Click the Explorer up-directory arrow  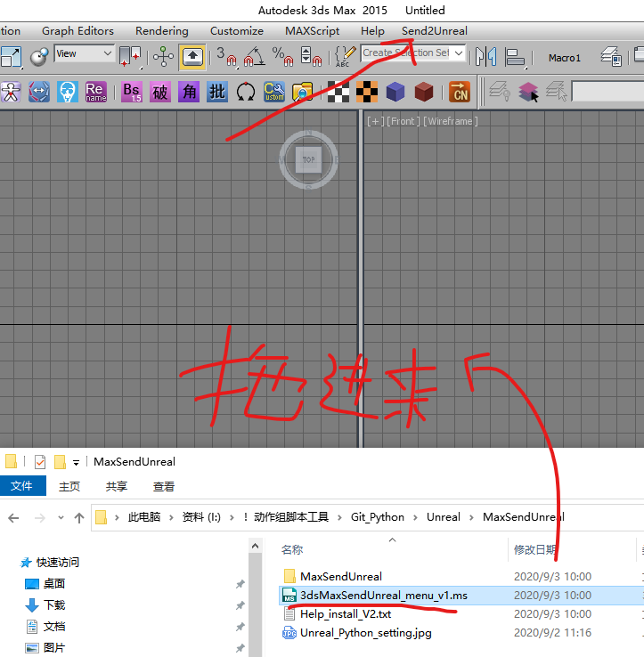pyautogui.click(x=78, y=518)
